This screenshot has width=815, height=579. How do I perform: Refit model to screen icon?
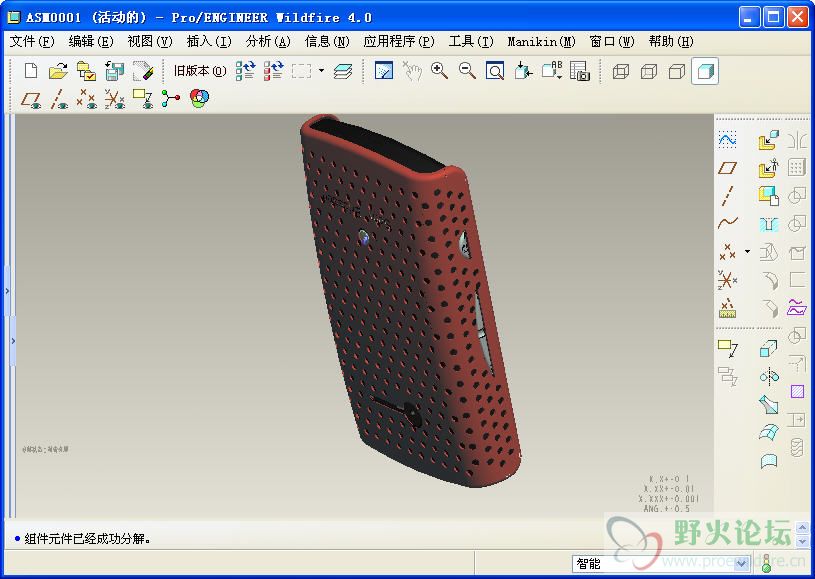[495, 71]
